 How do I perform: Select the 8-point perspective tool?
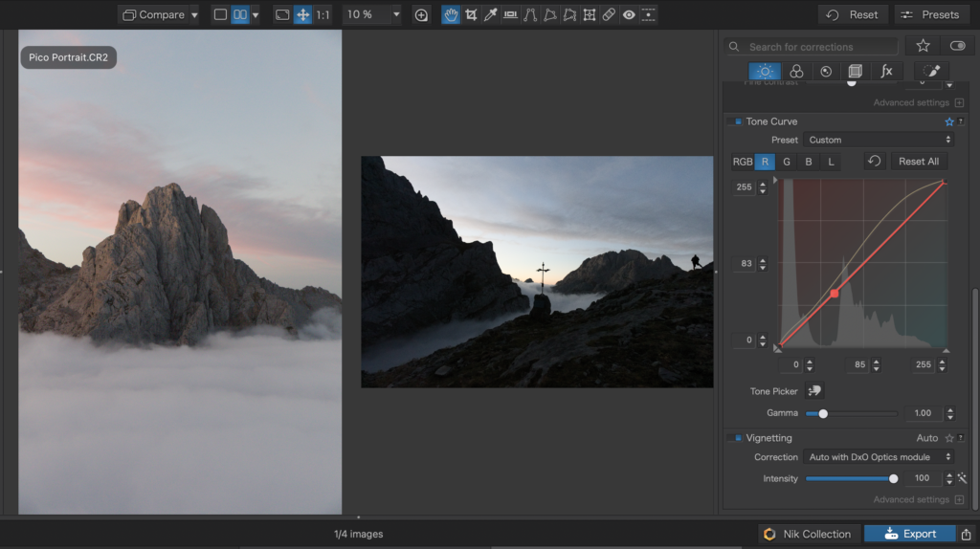569,14
